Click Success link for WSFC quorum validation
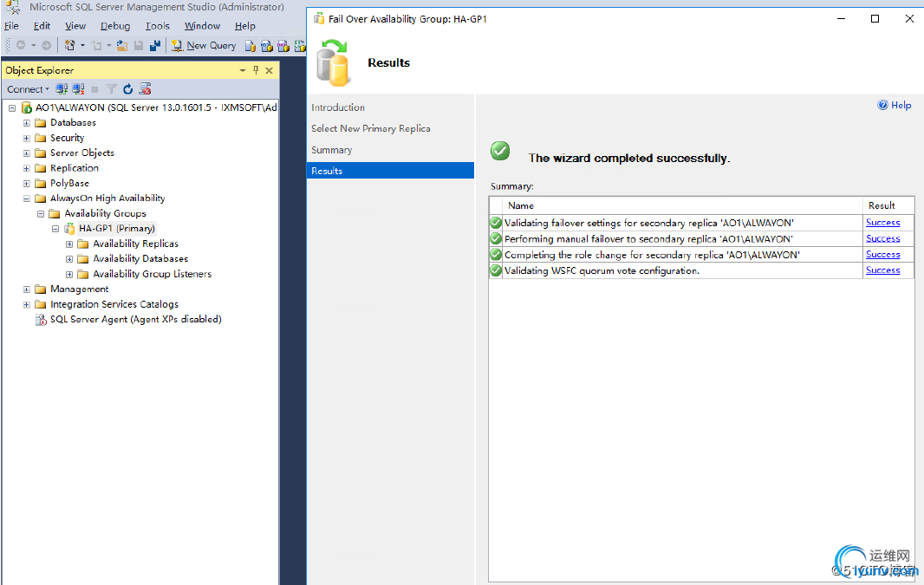 [882, 270]
